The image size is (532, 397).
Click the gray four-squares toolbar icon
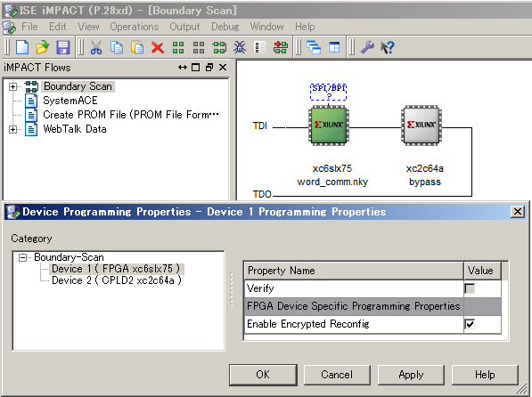click(199, 47)
